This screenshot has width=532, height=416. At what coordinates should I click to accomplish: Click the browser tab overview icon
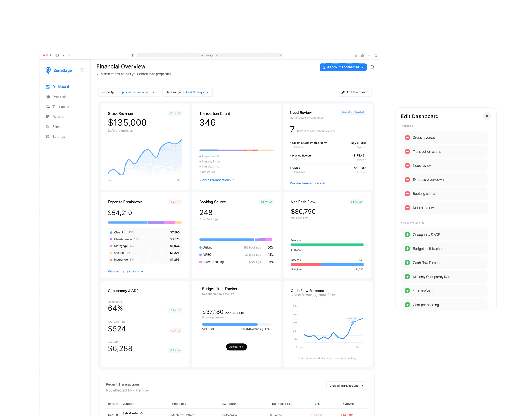375,55
